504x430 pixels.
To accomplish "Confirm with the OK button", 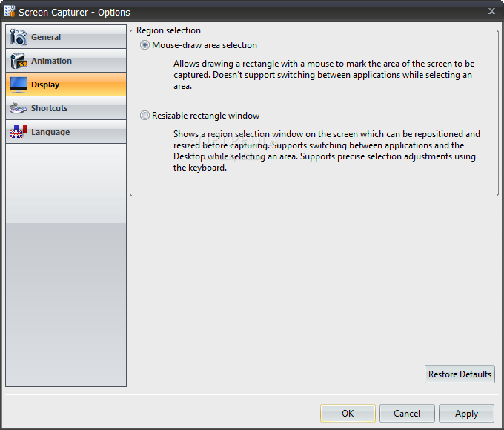I will pyautogui.click(x=348, y=413).
